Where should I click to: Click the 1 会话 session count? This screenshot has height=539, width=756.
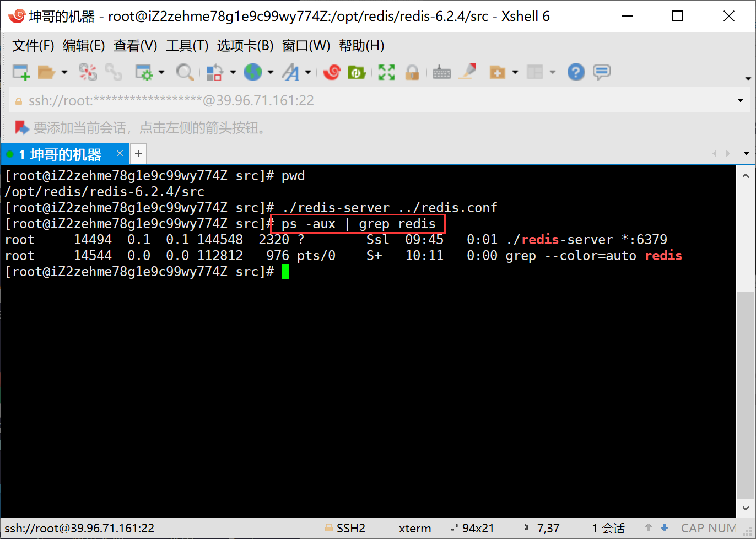[x=608, y=528]
